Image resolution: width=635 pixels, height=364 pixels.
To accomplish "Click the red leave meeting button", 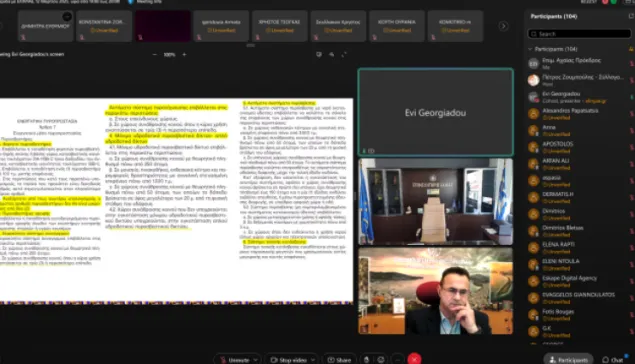I will coord(414,359).
